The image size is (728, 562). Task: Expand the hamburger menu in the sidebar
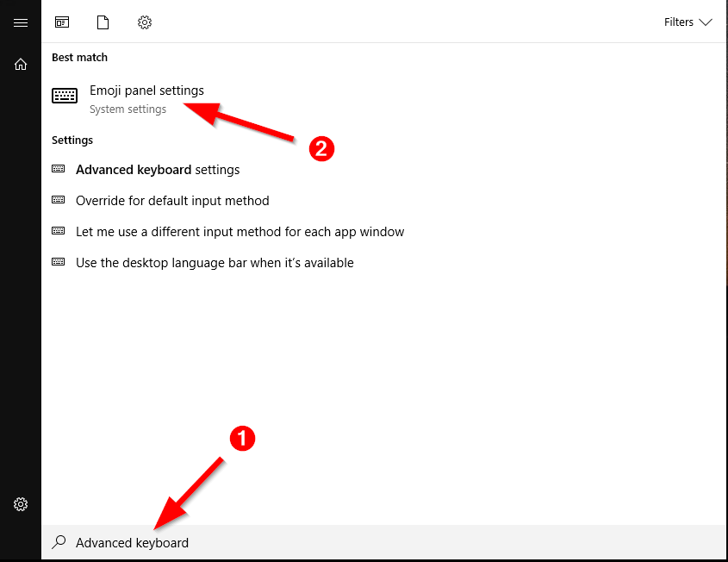coord(21,22)
